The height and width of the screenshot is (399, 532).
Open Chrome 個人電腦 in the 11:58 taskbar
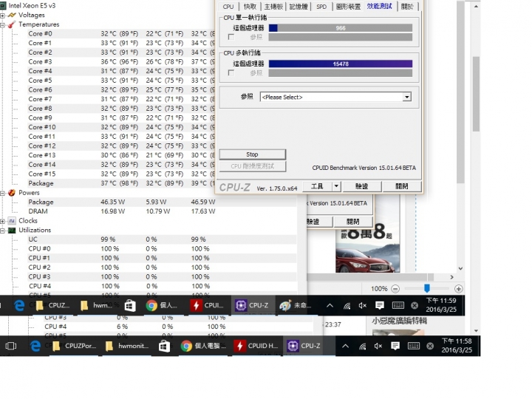coord(203,346)
